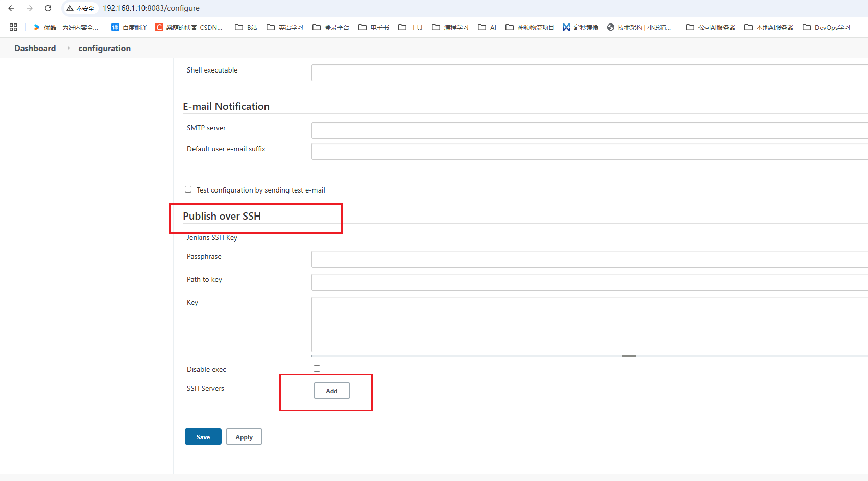Viewport: 868px width, 481px height.
Task: Apply the configuration changes
Action: point(244,437)
